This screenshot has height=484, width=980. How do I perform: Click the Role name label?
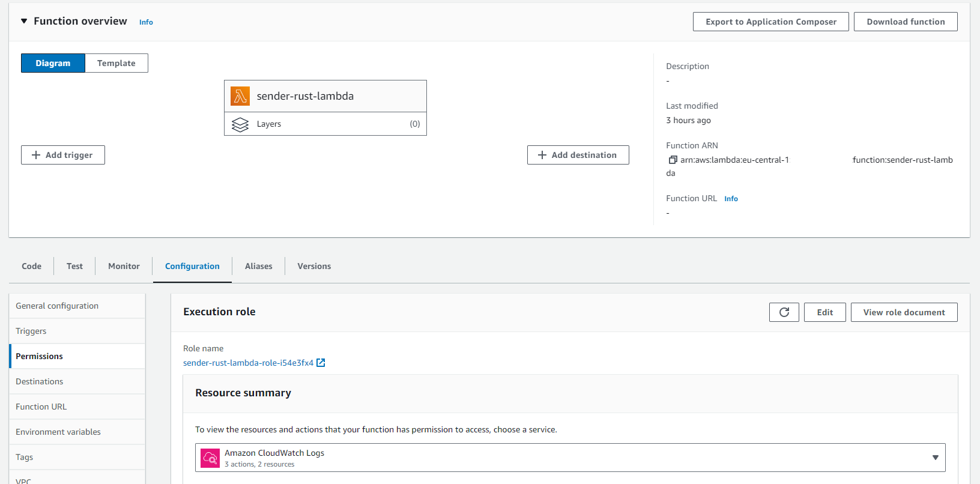pyautogui.click(x=203, y=348)
